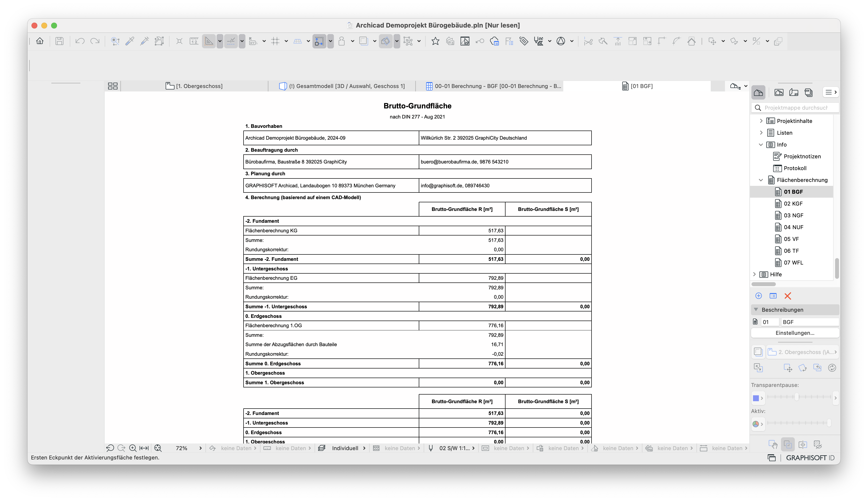Open Projektnotizen in the navigator
868x501 pixels.
pyautogui.click(x=802, y=156)
